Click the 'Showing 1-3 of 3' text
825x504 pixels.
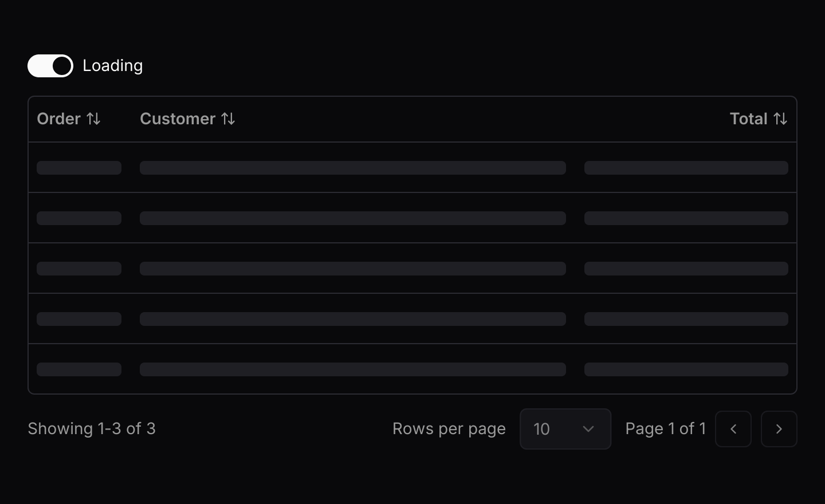tap(92, 429)
